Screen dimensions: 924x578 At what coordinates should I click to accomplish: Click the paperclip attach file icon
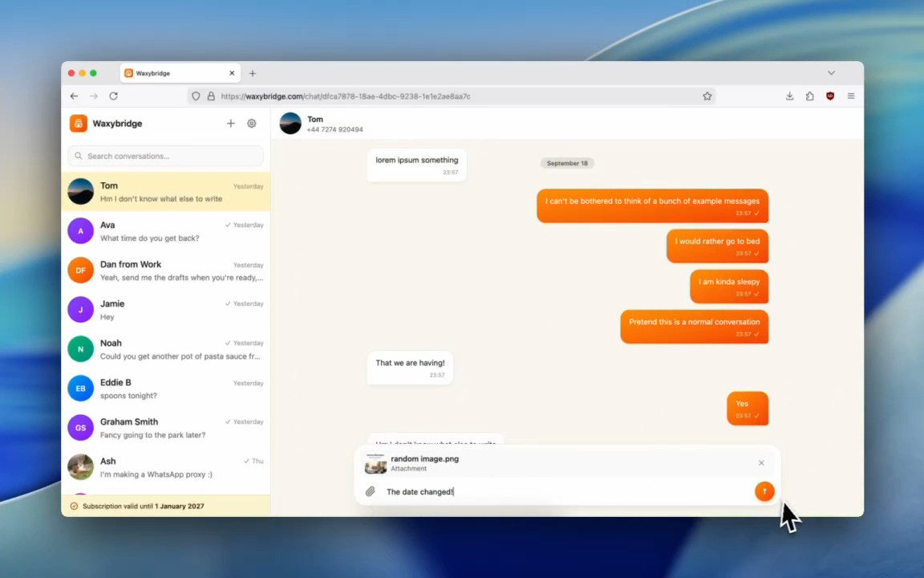point(370,491)
